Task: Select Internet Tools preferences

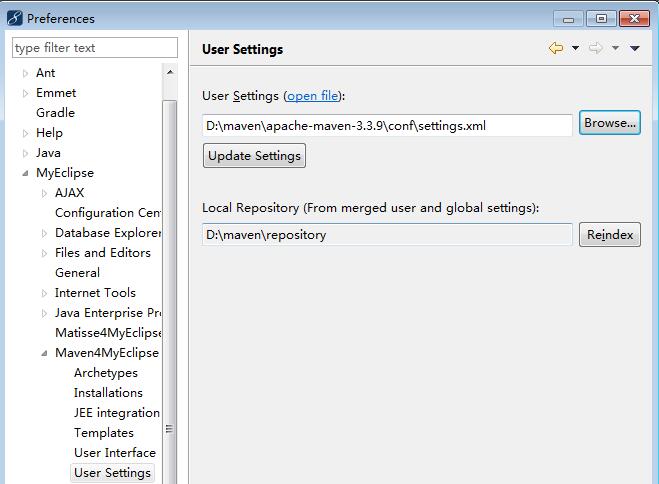Action: [95, 293]
